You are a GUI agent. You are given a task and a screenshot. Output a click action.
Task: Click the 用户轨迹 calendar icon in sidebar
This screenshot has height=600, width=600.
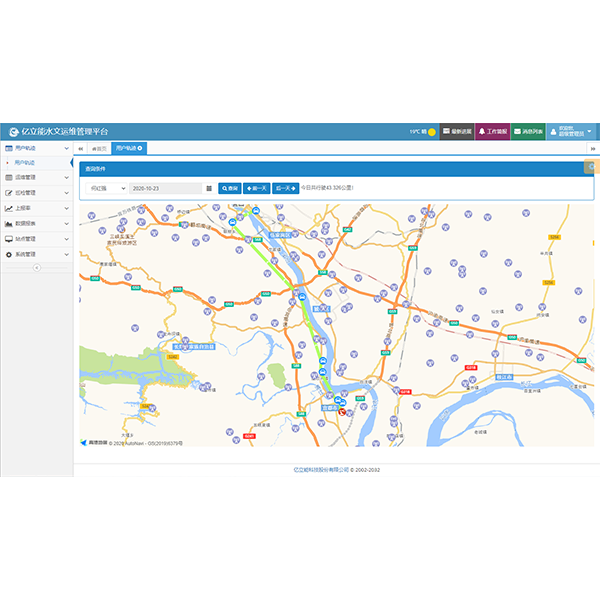tap(8, 148)
